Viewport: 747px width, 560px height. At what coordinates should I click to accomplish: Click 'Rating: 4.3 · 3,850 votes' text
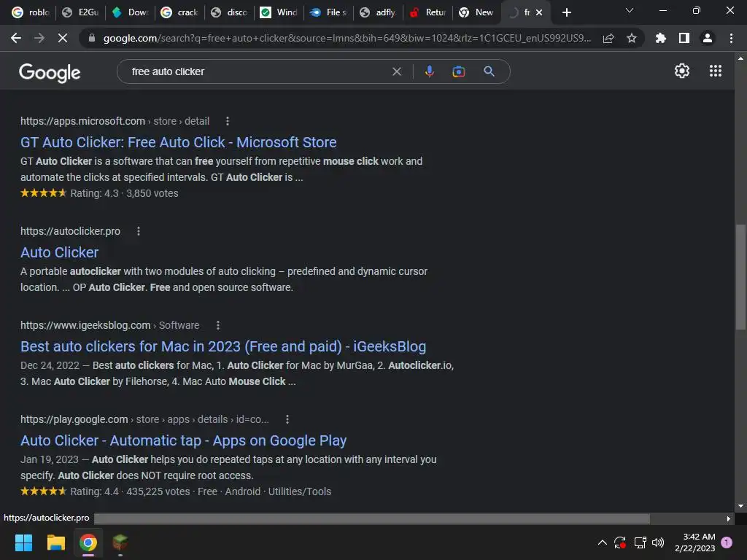click(124, 193)
